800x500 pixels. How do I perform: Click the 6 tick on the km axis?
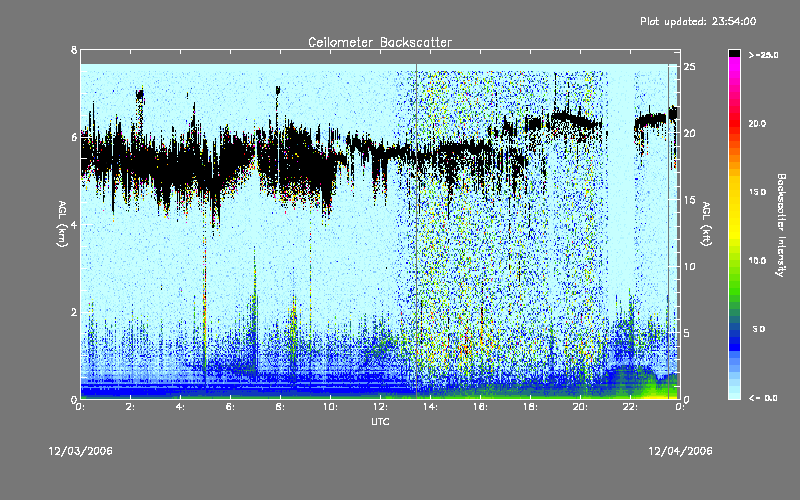click(74, 137)
